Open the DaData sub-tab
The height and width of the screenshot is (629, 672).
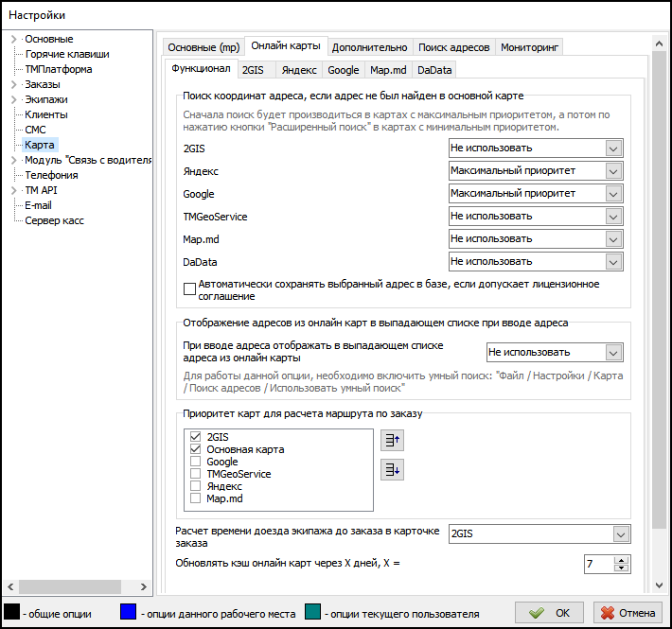pos(435,70)
